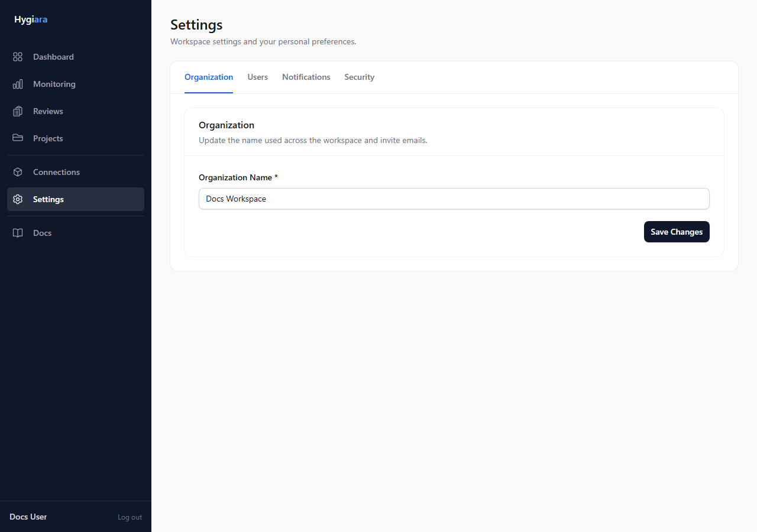The height and width of the screenshot is (532, 757).
Task: Log out of the workspace
Action: coord(130,517)
